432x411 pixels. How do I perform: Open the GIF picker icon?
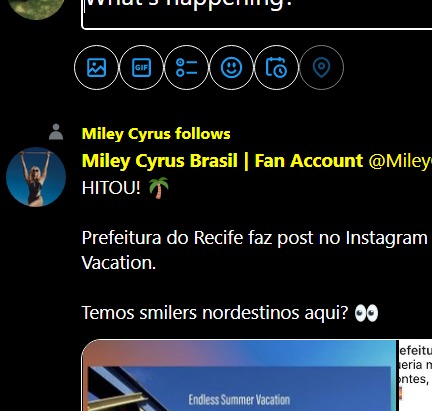pyautogui.click(x=141, y=68)
